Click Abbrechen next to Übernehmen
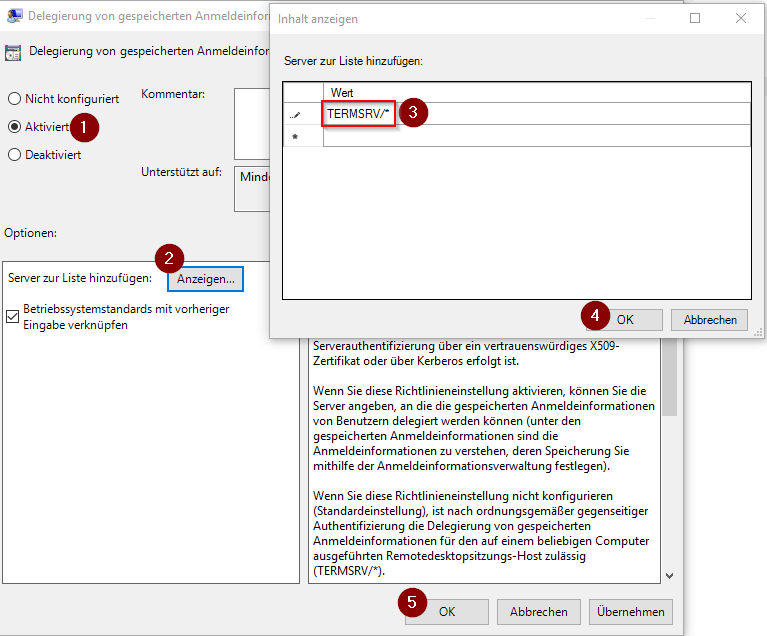Viewport: 767px width, 636px height. coord(538,612)
